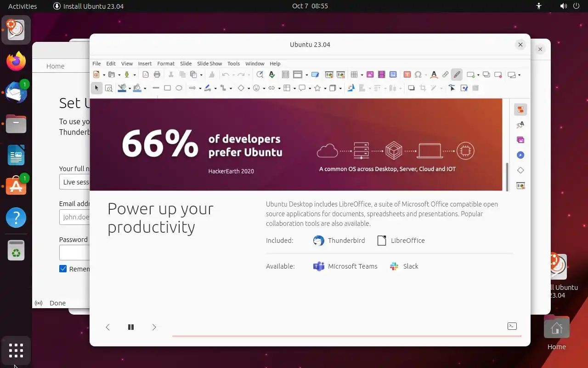The image size is (588, 368).
Task: Click the Insert Hyperlink chain icon
Action: point(445,75)
